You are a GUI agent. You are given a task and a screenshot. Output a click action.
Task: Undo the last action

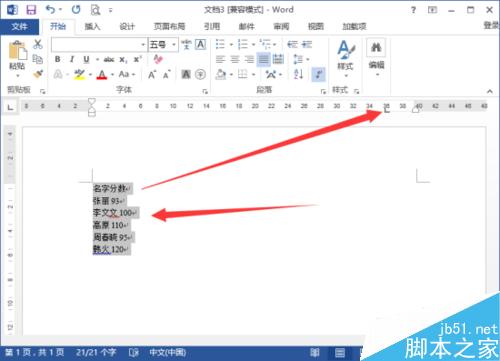pyautogui.click(x=50, y=9)
